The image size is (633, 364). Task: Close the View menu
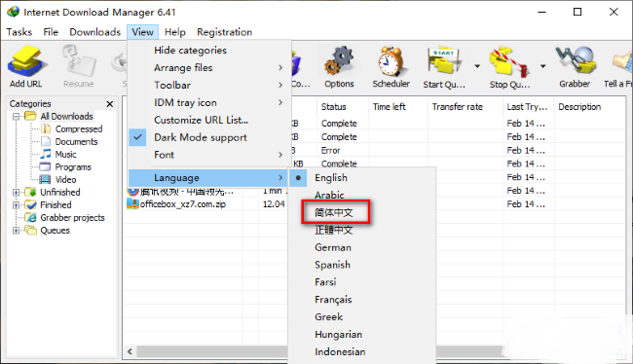coord(142,32)
